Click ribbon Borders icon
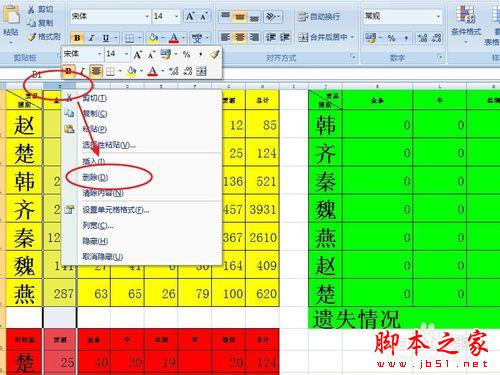Viewport: 500px width, 375px height. tap(129, 38)
